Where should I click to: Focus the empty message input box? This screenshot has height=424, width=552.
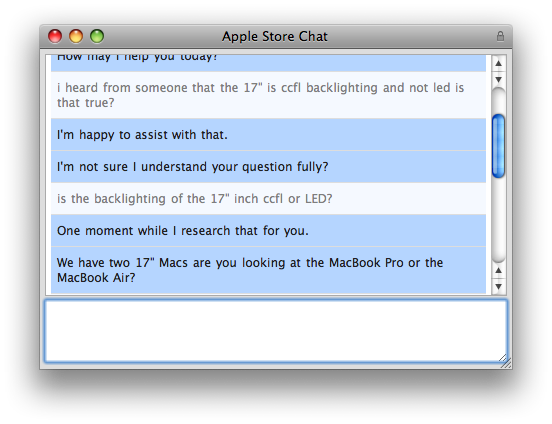276,331
